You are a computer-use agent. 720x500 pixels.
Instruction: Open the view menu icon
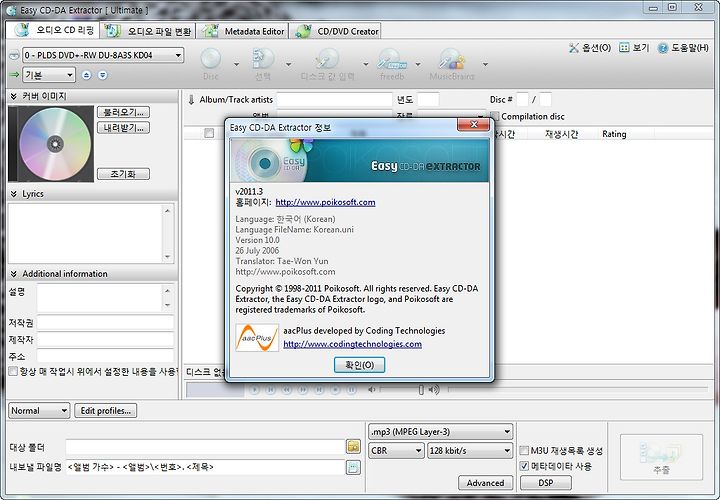(624, 47)
